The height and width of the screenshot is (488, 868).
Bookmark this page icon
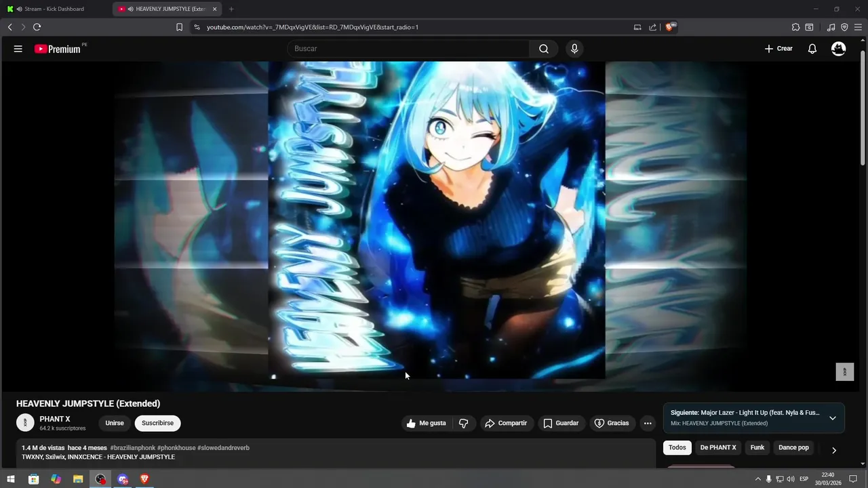tap(179, 27)
